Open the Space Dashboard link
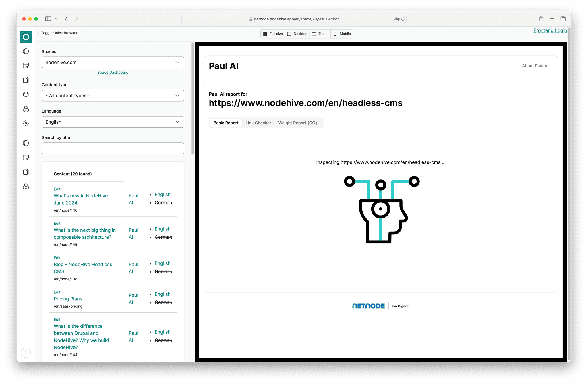 point(113,72)
